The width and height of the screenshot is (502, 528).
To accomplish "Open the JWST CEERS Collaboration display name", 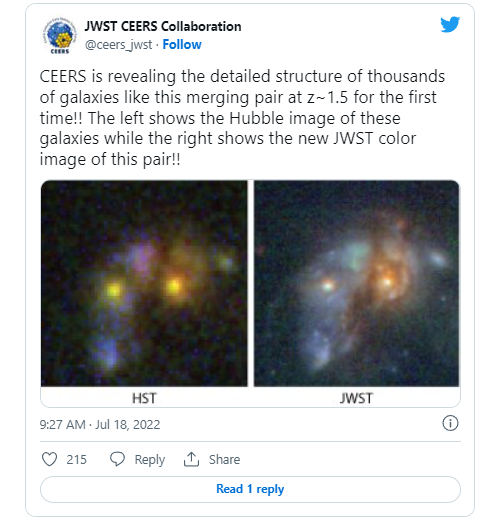I will click(x=163, y=26).
